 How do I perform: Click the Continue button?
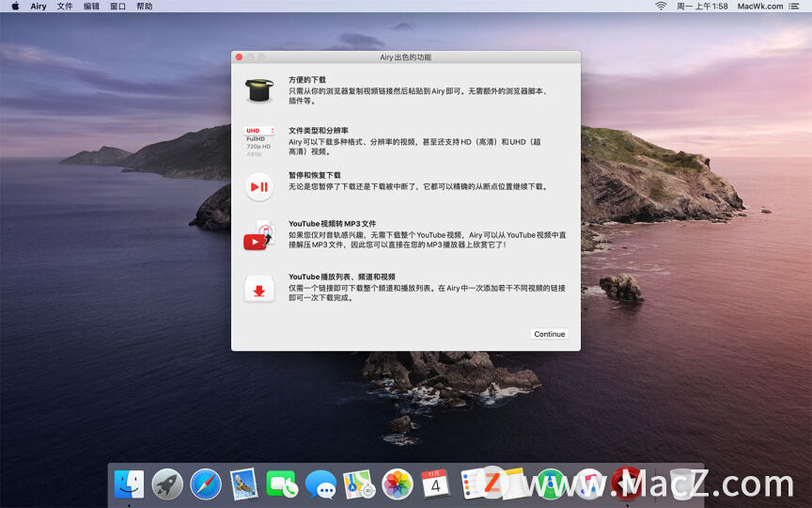[x=550, y=334]
